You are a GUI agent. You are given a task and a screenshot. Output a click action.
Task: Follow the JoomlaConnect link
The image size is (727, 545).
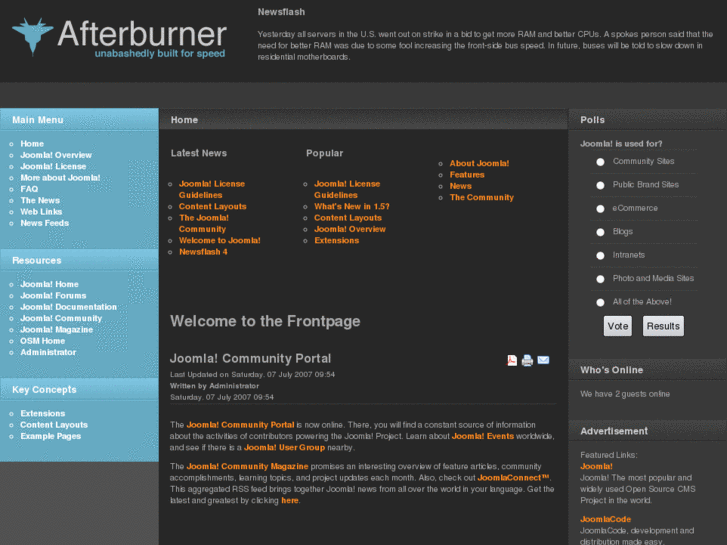pos(513,478)
